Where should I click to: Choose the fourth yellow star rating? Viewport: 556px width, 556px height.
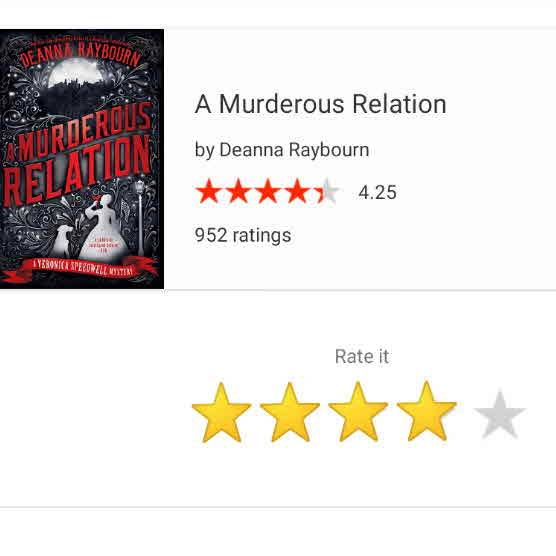tap(427, 411)
